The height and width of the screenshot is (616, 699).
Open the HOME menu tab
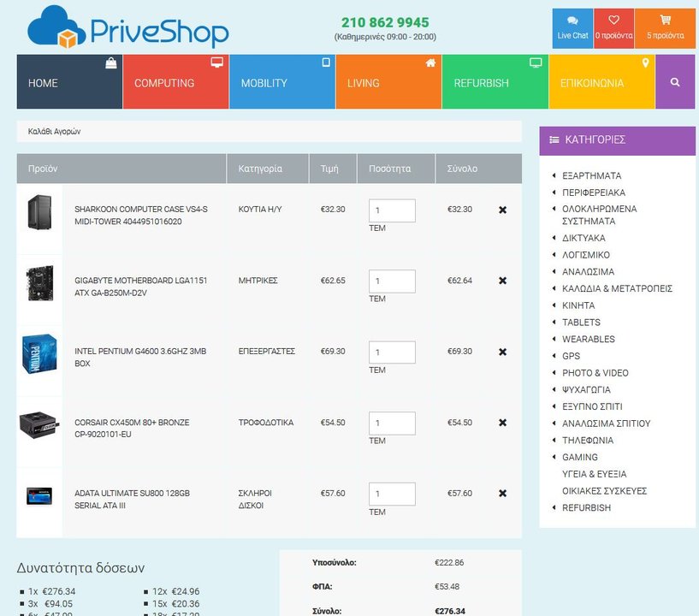point(69,82)
